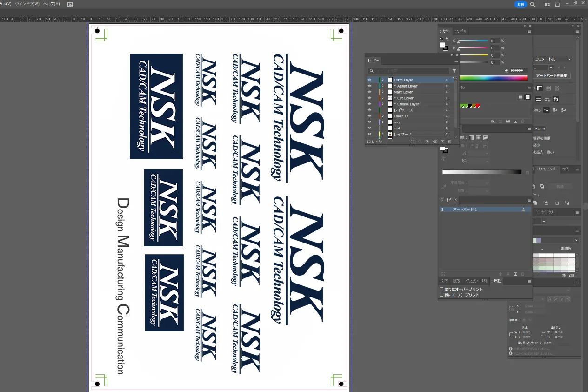Click the search magnifier in title bar
588x392 pixels.
(x=533, y=4)
